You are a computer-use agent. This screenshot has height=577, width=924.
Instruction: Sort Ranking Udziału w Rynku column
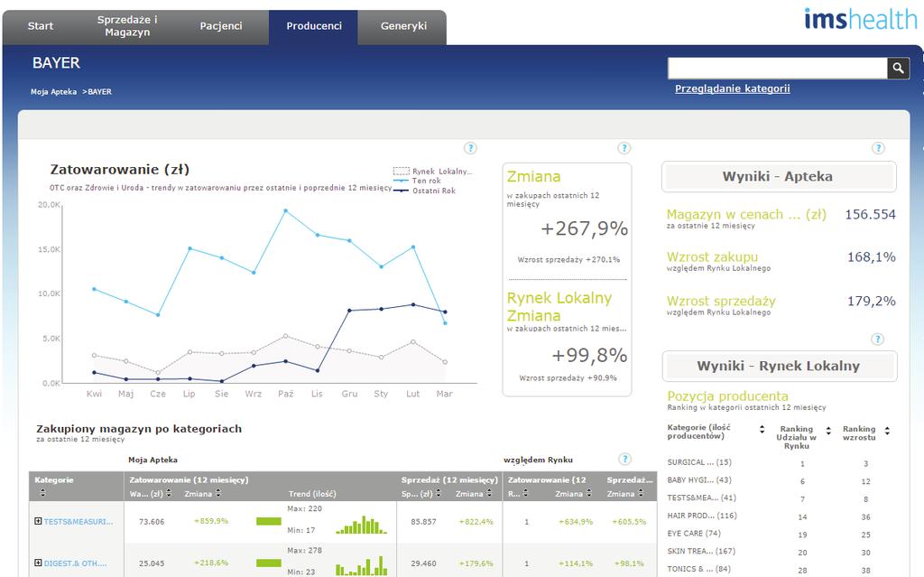point(828,431)
